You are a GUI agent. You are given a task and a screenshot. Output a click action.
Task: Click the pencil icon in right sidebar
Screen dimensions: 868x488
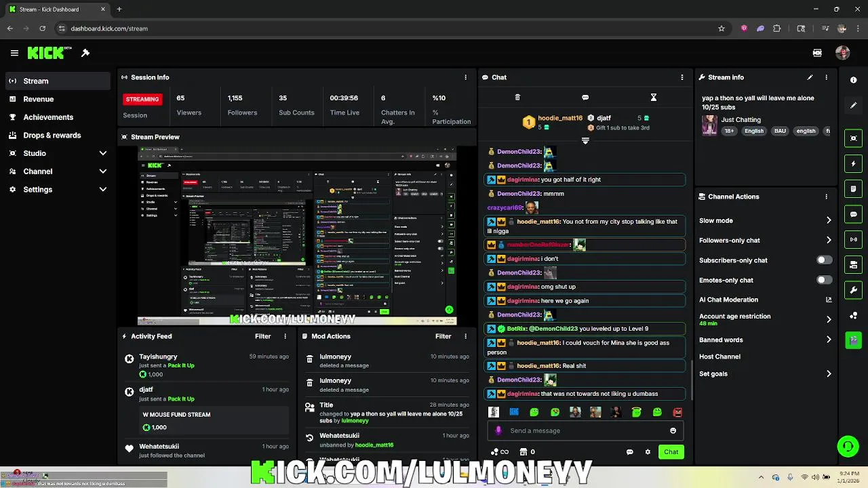(x=854, y=106)
